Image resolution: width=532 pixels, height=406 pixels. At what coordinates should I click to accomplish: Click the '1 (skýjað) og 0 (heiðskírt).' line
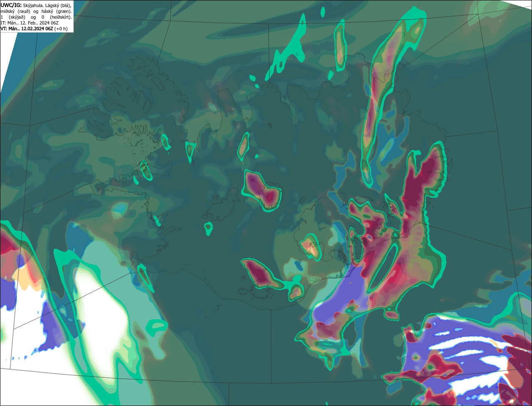[36, 17]
